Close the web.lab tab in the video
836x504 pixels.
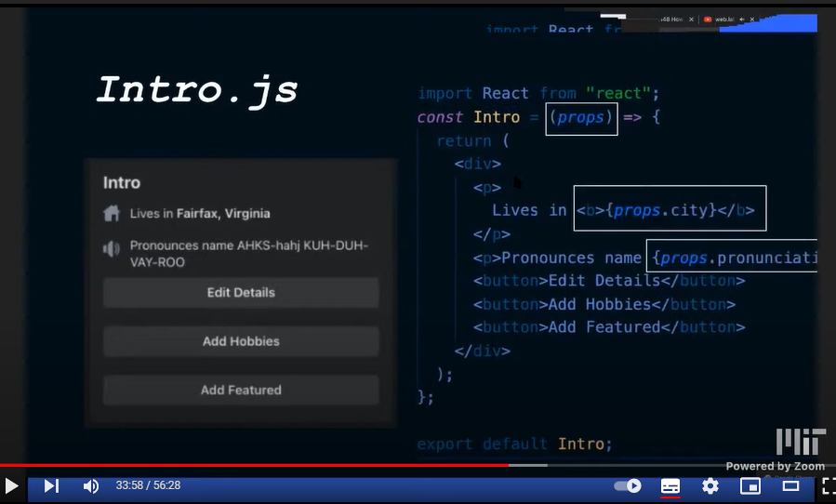752,20
